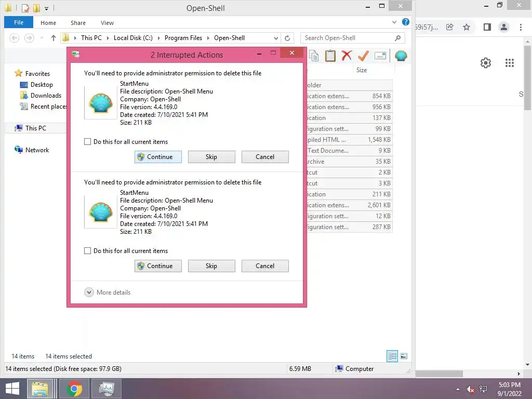Image resolution: width=532 pixels, height=399 pixels.
Task: Click Chrome settings gear icon
Action: (486, 63)
